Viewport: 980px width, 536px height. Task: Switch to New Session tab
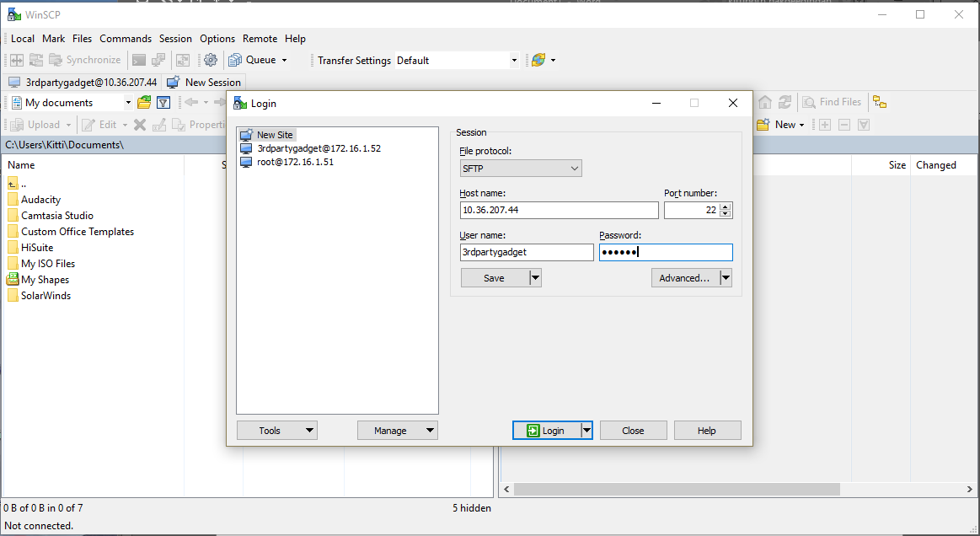(x=204, y=83)
